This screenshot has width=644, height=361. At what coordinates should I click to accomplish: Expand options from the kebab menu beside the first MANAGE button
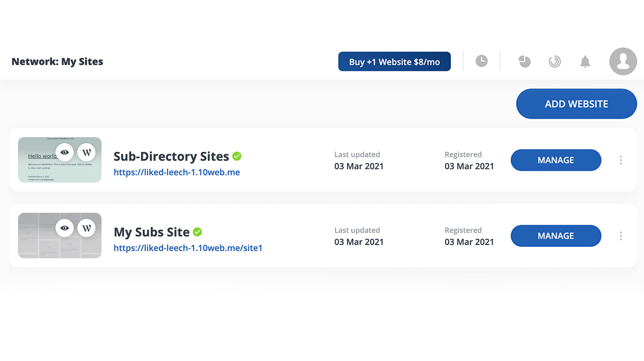[x=621, y=160]
